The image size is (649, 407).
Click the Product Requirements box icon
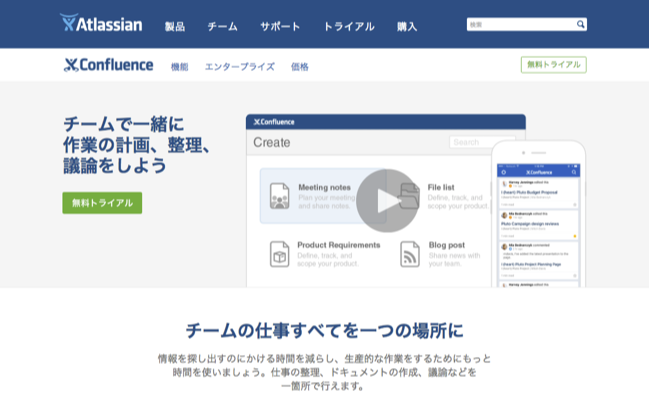pyautogui.click(x=279, y=254)
